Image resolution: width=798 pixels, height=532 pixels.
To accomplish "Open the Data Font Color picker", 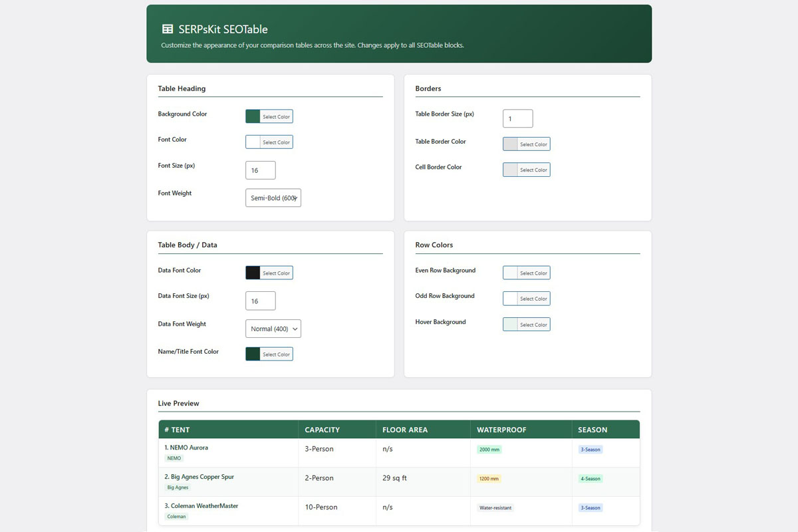I will coord(269,272).
